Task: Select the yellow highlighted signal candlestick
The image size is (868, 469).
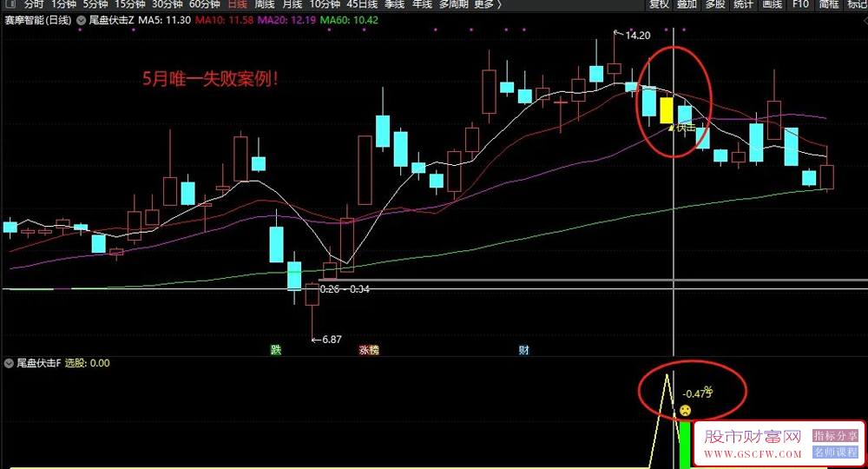Action: click(x=667, y=111)
